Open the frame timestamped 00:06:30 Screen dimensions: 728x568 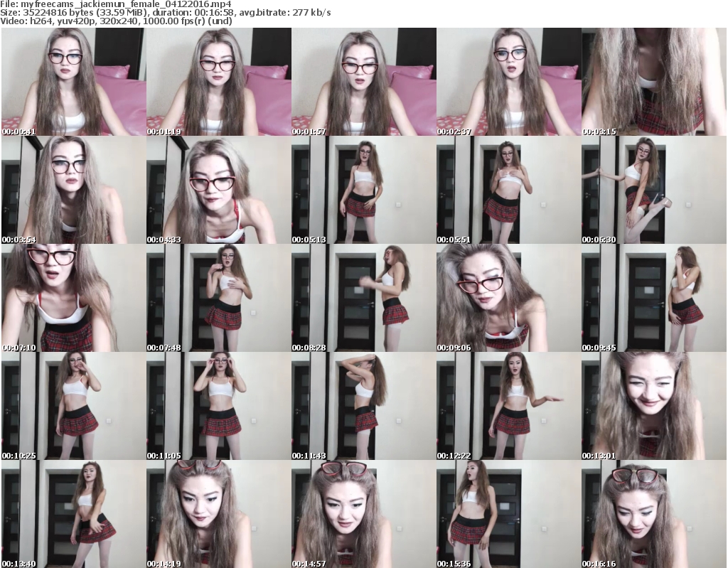(x=653, y=190)
